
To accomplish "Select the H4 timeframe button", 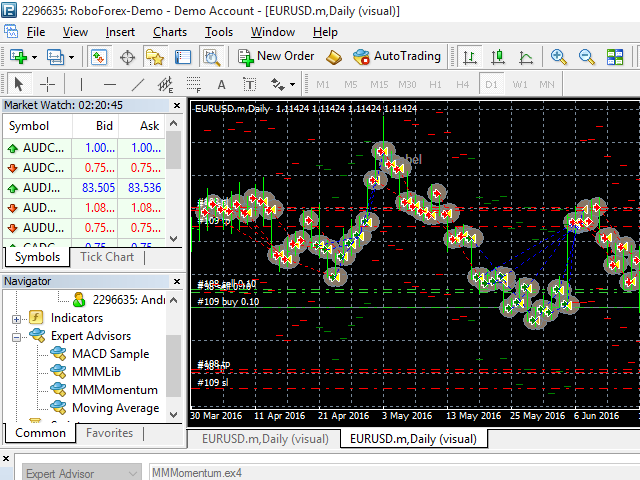I will tap(462, 84).
